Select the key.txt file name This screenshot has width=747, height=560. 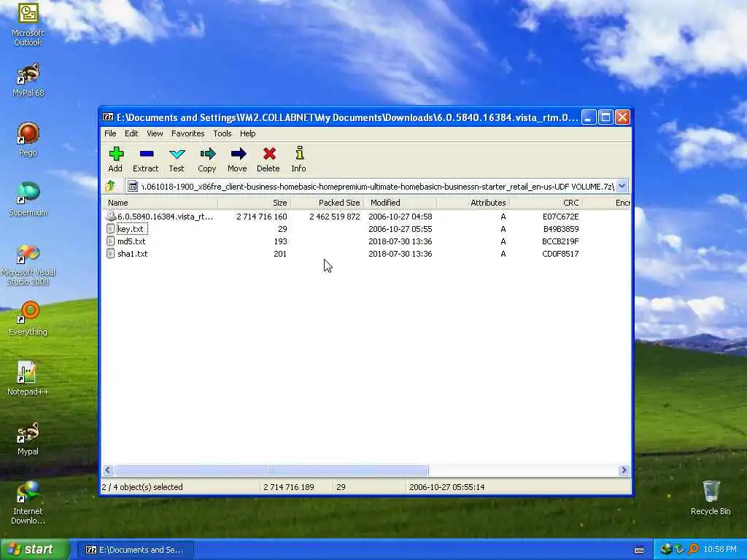[x=131, y=229]
